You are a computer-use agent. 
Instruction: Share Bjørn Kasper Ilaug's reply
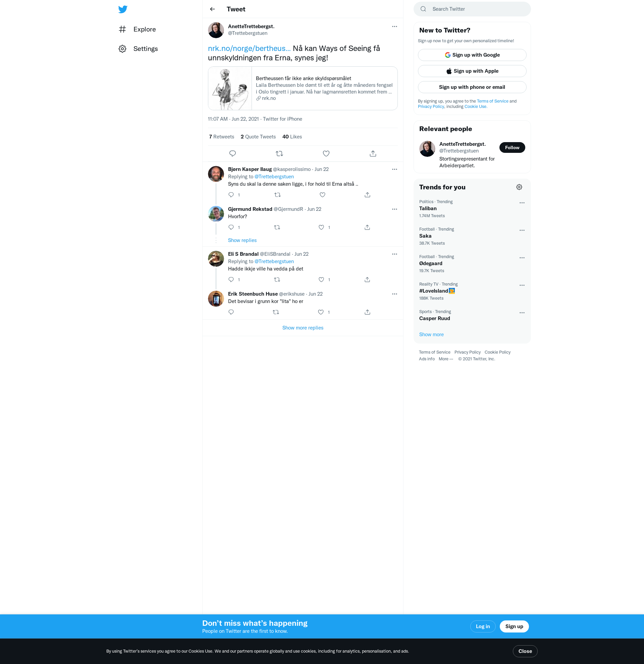pyautogui.click(x=367, y=195)
